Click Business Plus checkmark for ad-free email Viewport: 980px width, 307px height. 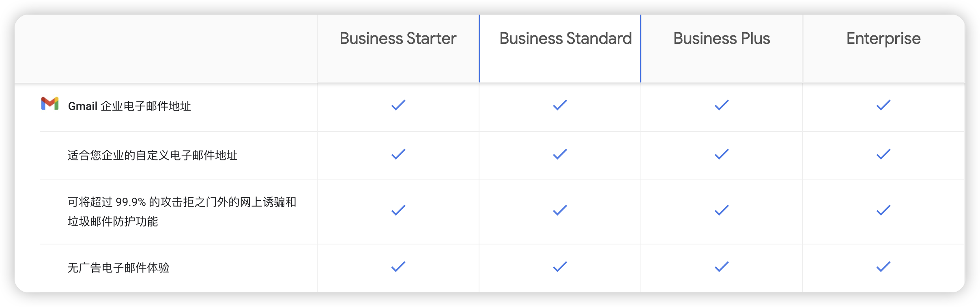click(x=722, y=267)
